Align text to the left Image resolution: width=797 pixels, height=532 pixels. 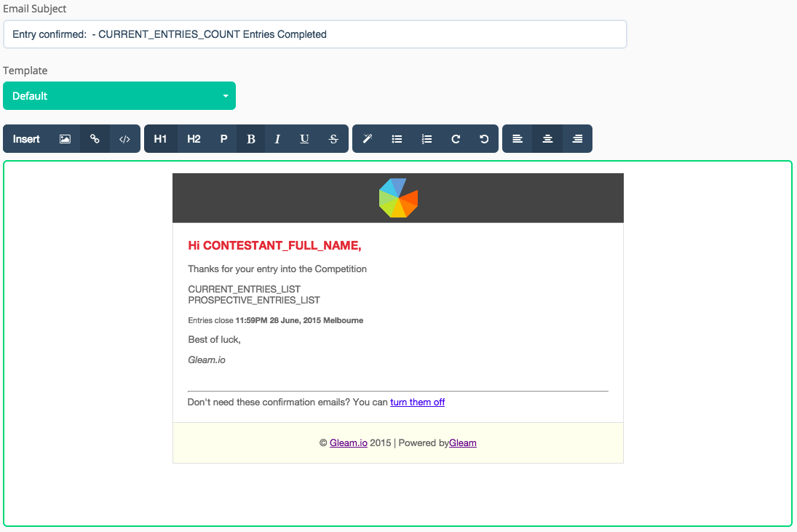click(x=518, y=139)
